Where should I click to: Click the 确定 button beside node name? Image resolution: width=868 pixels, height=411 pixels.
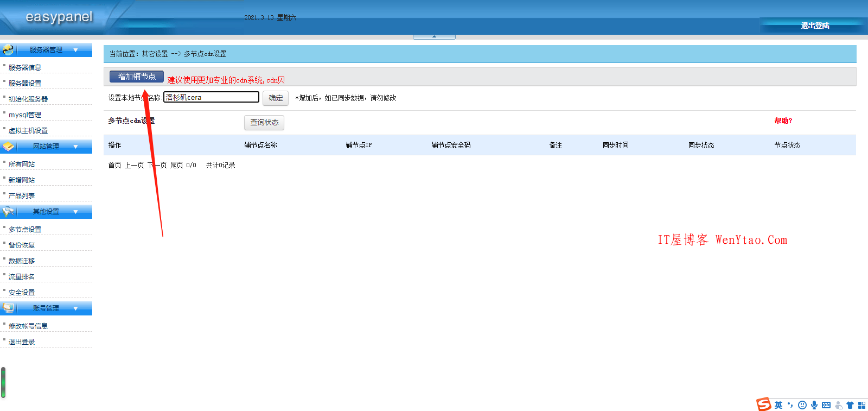[x=276, y=98]
